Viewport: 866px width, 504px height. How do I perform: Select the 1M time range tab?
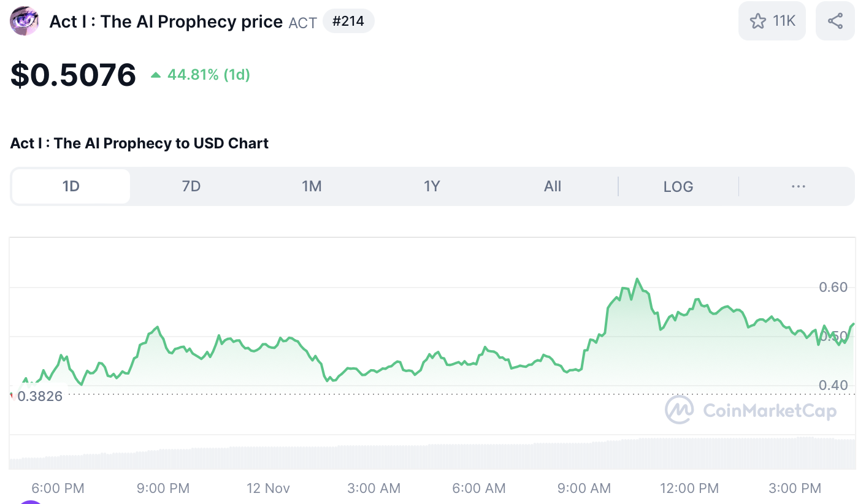312,186
